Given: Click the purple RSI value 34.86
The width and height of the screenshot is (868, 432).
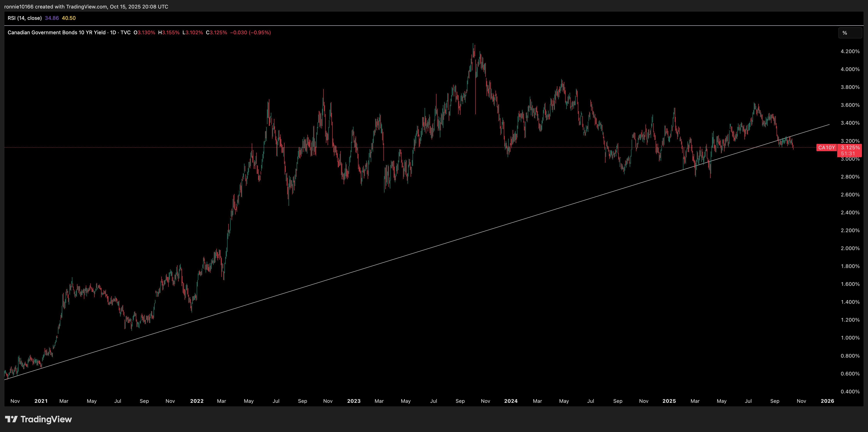Looking at the screenshot, I should click(x=52, y=18).
